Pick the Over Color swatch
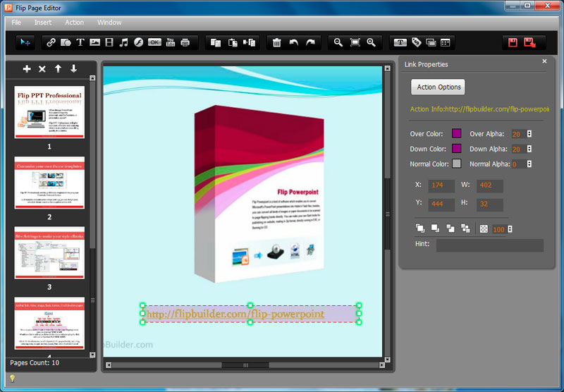Image resolution: width=564 pixels, height=392 pixels. (x=456, y=133)
